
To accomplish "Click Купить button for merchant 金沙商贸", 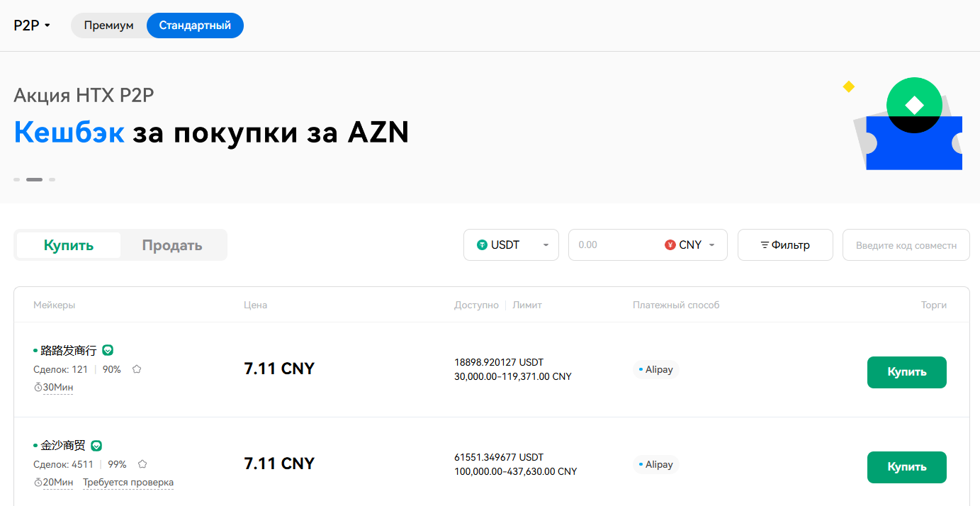I will click(x=906, y=467).
